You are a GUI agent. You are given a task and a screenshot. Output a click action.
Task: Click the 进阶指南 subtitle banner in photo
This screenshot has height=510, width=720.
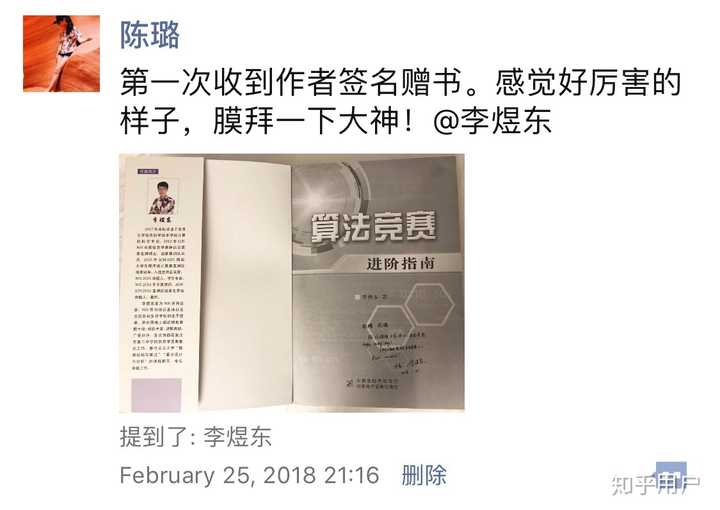[400, 263]
